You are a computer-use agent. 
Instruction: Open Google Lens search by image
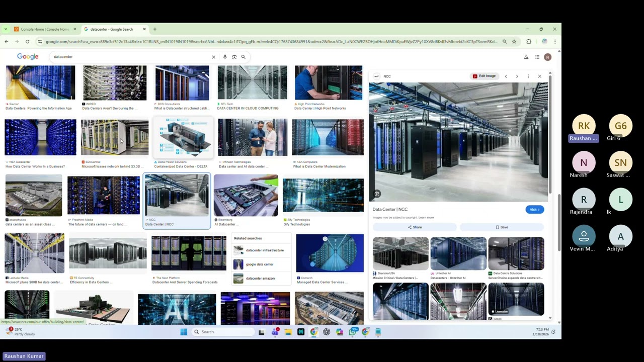coord(234,57)
